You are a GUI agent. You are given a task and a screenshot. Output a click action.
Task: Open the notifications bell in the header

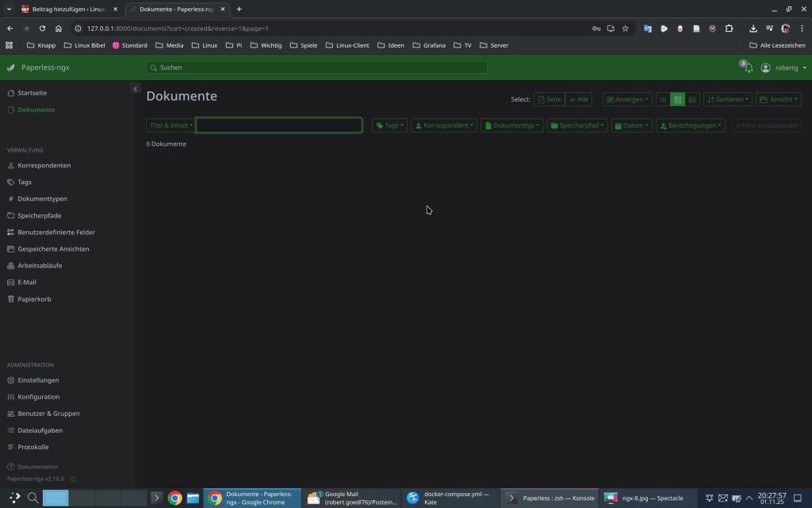coord(748,68)
